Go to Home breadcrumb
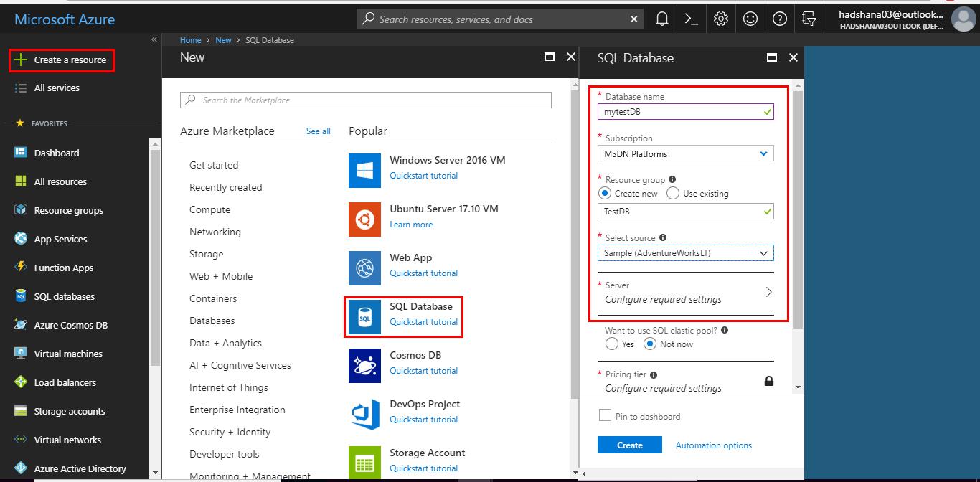980x482 pixels. pyautogui.click(x=191, y=40)
